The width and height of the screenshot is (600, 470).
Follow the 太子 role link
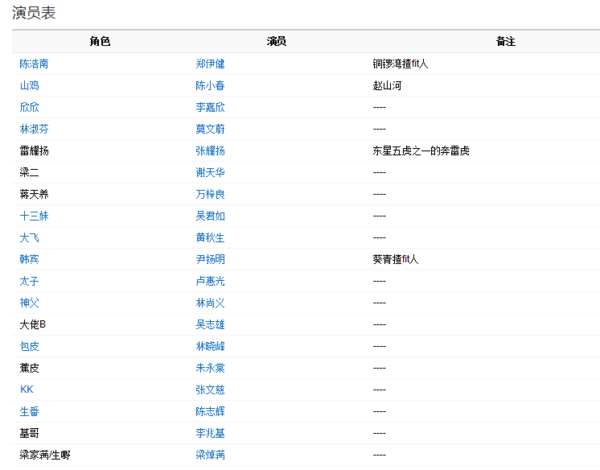pos(29,281)
